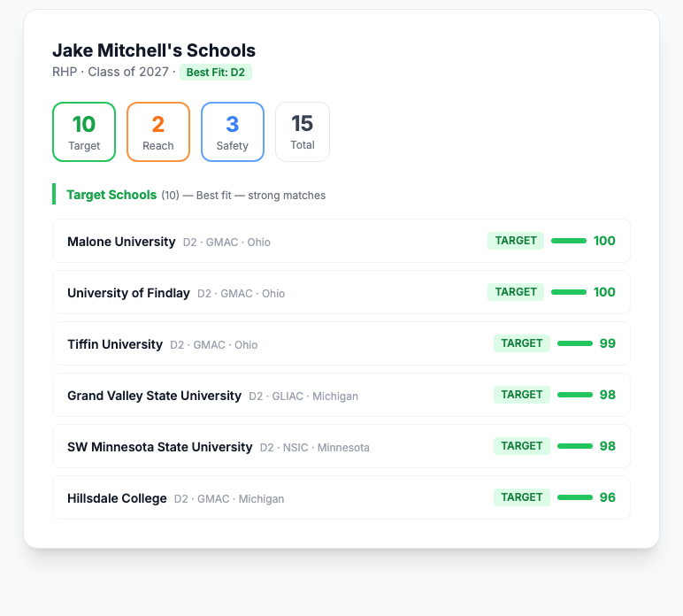Open Malone University school name
The width and height of the screenshot is (683, 616).
pos(121,242)
